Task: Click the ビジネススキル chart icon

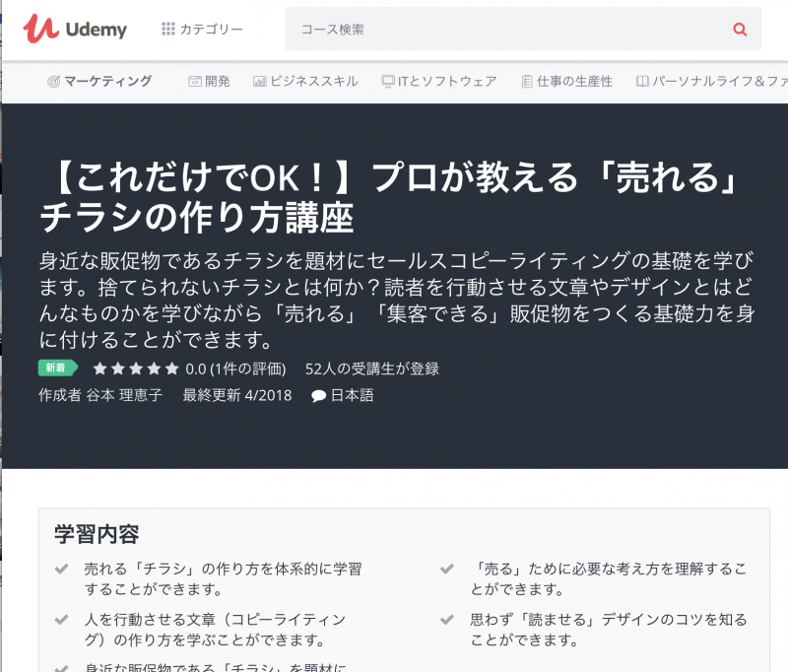Action: click(260, 82)
